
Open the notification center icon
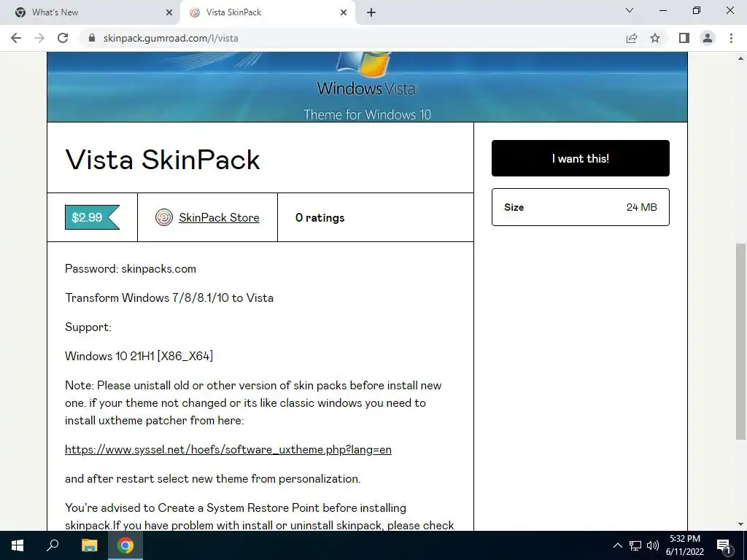coord(724,545)
